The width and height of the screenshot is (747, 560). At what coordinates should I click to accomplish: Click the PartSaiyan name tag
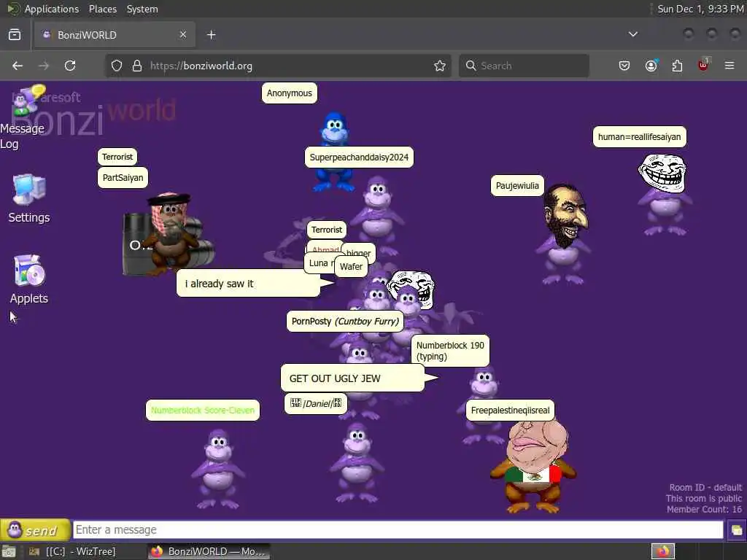(x=123, y=178)
